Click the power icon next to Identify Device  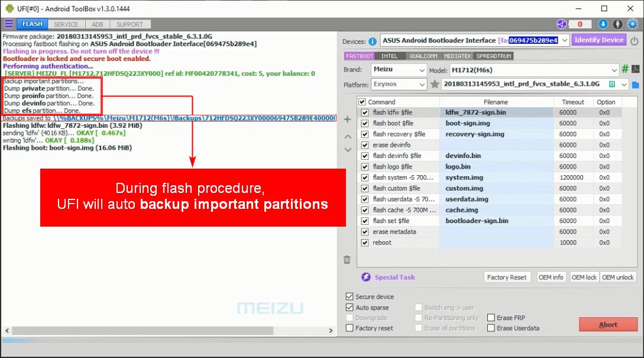pyautogui.click(x=635, y=41)
